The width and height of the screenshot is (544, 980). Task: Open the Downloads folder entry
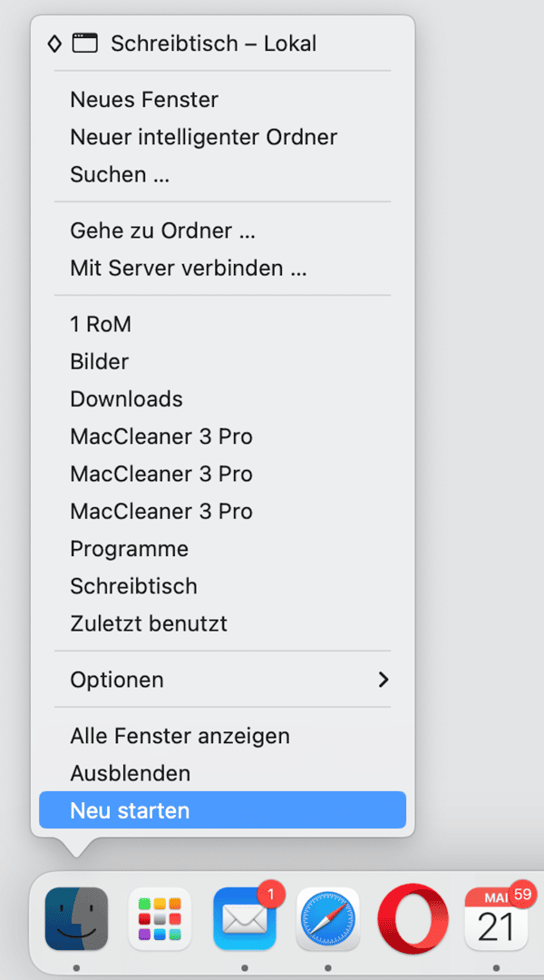coord(126,399)
